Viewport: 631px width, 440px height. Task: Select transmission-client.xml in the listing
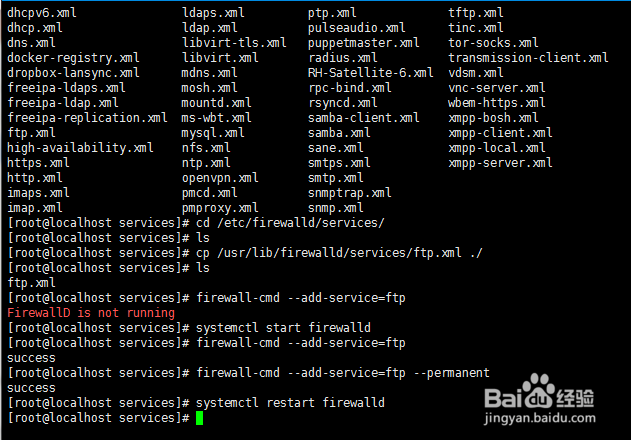pyautogui.click(x=528, y=58)
